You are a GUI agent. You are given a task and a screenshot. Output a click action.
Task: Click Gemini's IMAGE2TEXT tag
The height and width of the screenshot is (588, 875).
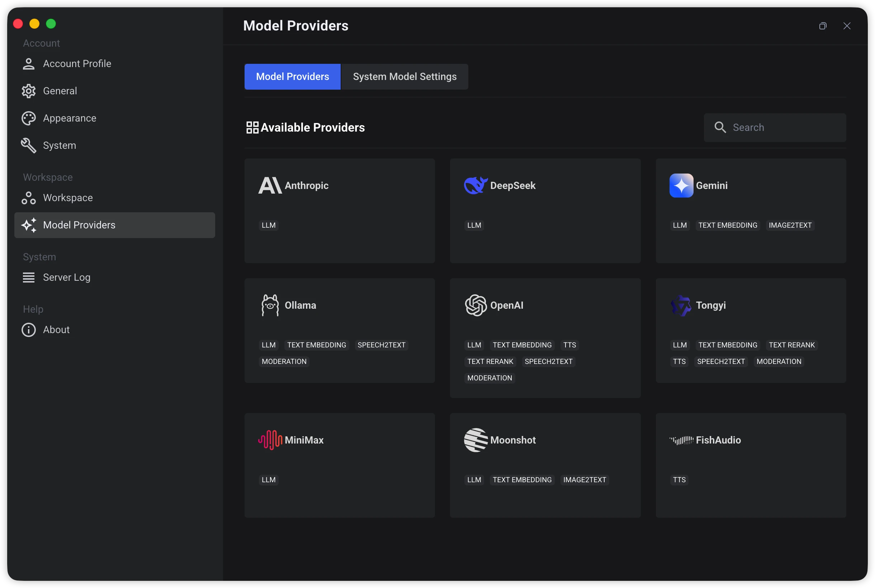(x=790, y=226)
